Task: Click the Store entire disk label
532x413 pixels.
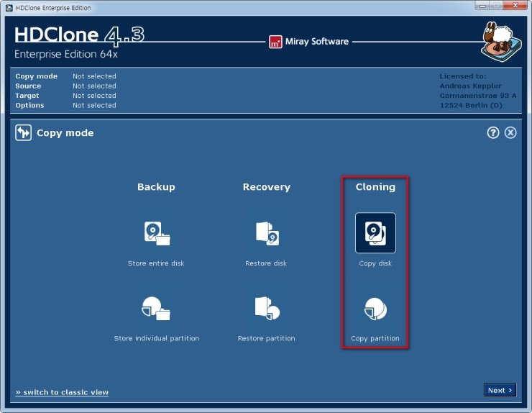Action: 156,263
